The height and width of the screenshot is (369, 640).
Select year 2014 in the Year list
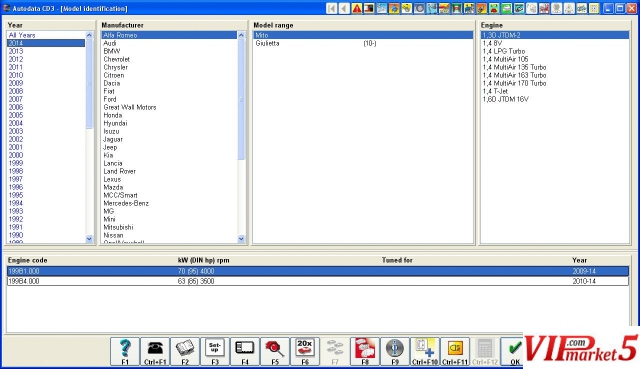[46, 43]
